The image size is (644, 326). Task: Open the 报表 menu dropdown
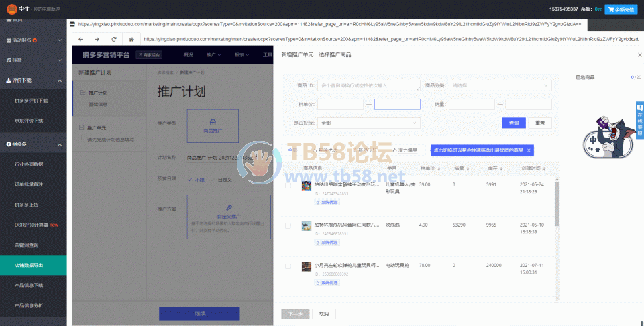coord(242,54)
